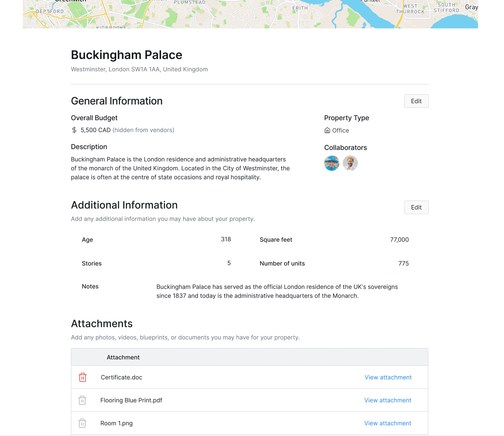Click the Certificate.doc file name

coord(121,377)
